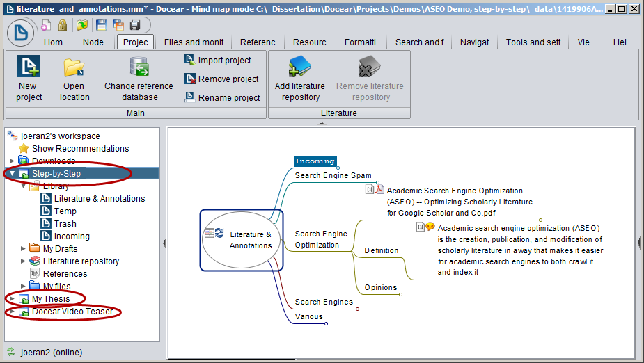
Task: Click the Open location folder icon
Action: coord(74,67)
